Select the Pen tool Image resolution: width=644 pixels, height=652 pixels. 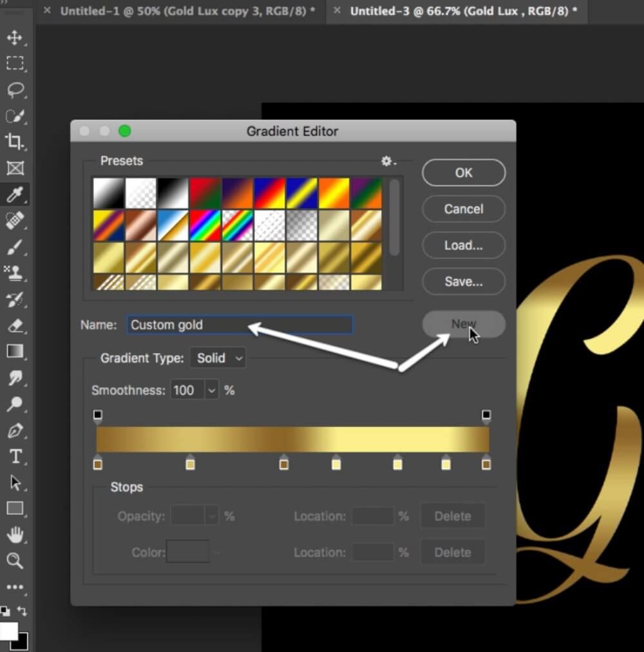15,430
